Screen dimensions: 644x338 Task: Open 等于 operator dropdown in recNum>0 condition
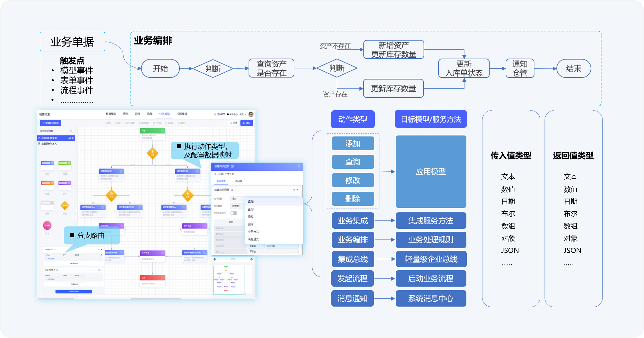click(x=67, y=255)
